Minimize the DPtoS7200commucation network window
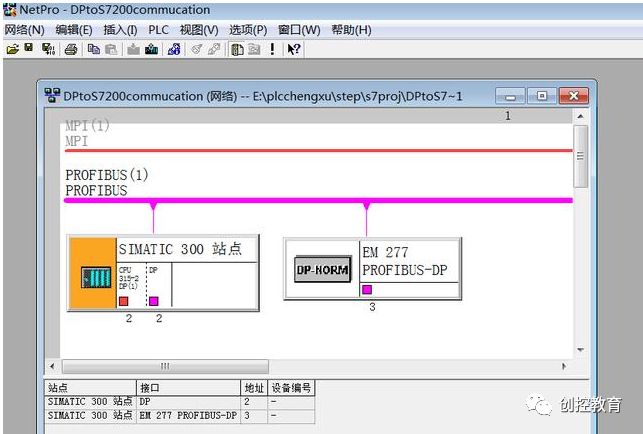 coord(510,96)
